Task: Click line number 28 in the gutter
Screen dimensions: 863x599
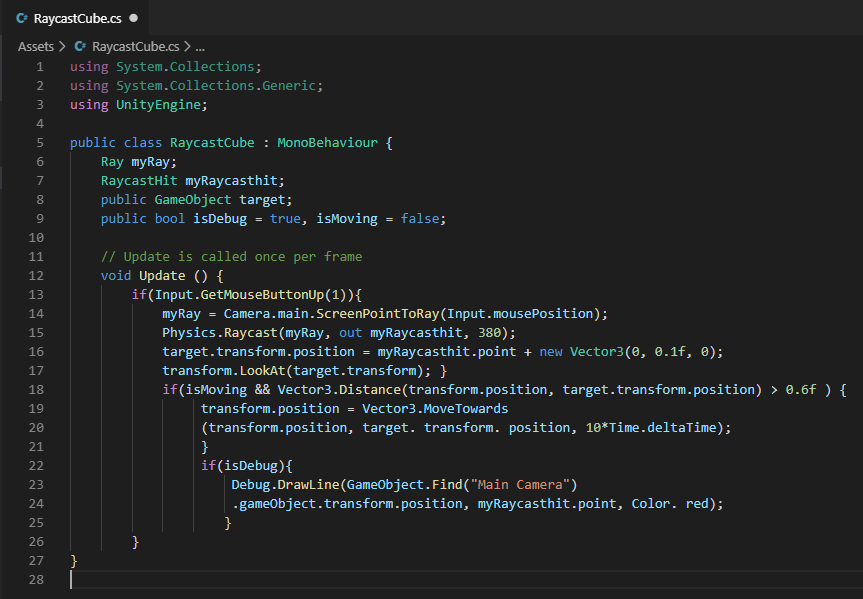Action: click(x=36, y=579)
